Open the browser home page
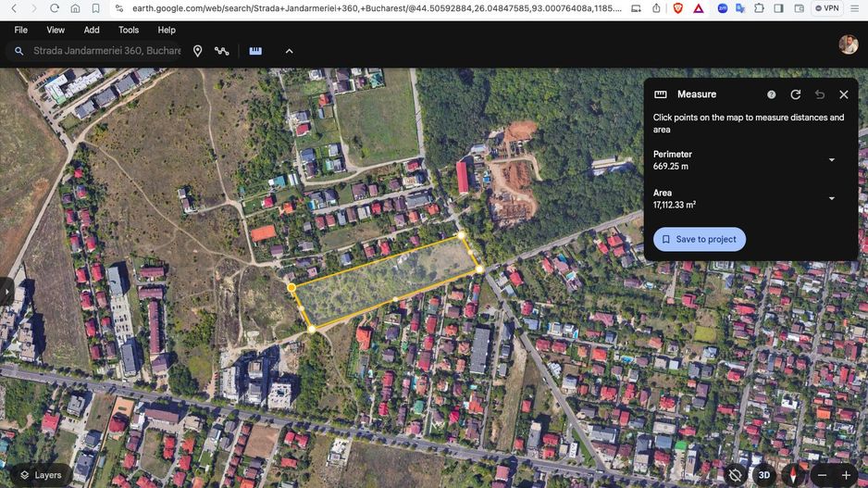Screen dimensions: 868x488 pyautogui.click(x=75, y=8)
